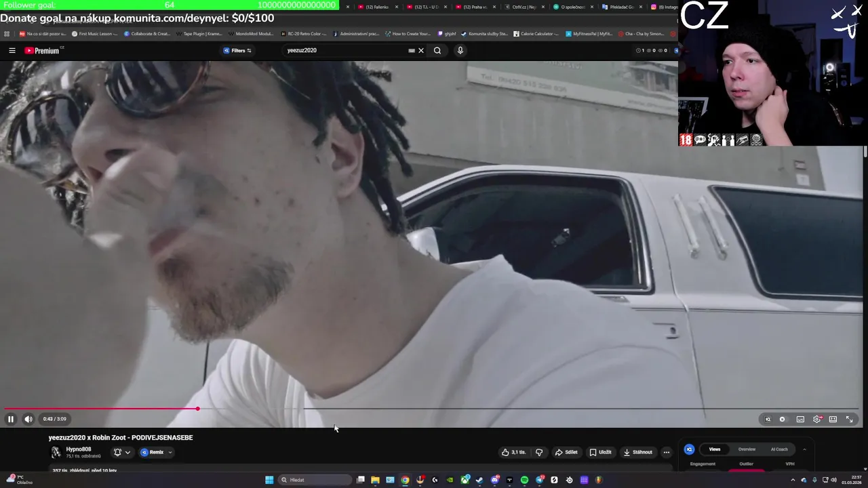Open the YouTube hamburger guide menu
Image resolution: width=868 pixels, height=488 pixels.
(12, 50)
